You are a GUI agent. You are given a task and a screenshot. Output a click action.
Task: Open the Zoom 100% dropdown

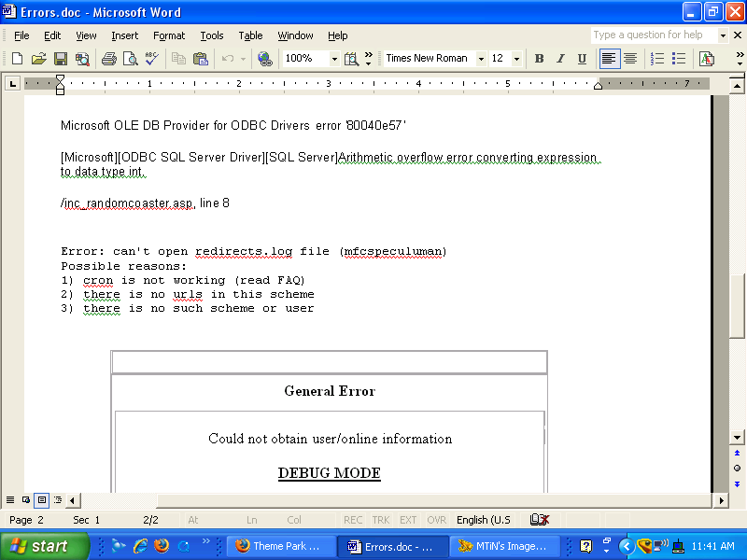point(334,59)
